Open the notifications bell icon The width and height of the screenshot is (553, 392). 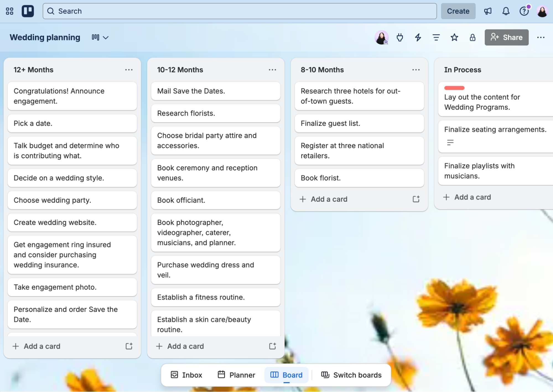coord(506,11)
